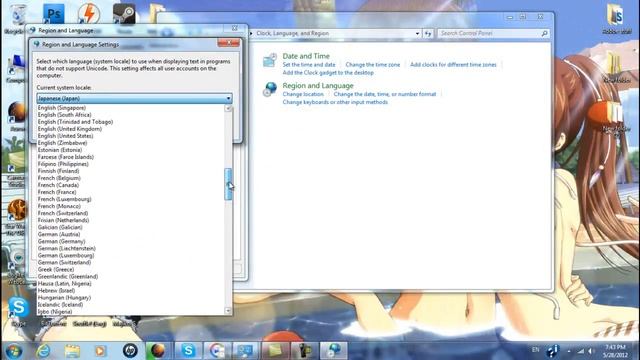Click the Region and Language globe icon
The width and height of the screenshot is (640, 360).
[270, 89]
